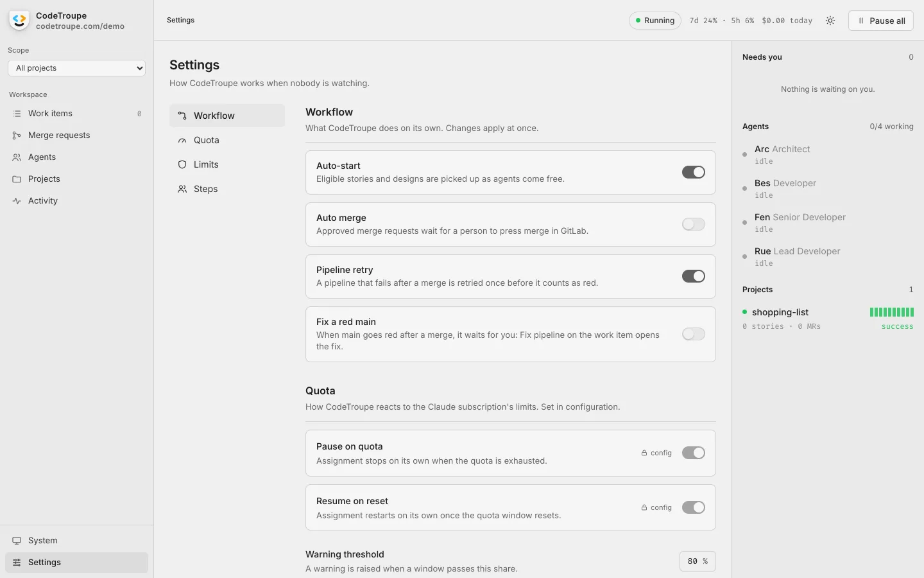Click the shopping-list pipeline status bars
Viewport: 924px width, 578px height.
tap(892, 312)
